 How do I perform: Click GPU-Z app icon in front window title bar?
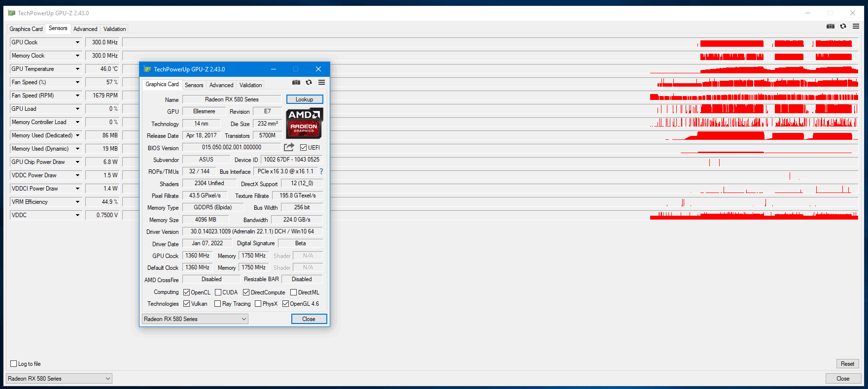(147, 69)
